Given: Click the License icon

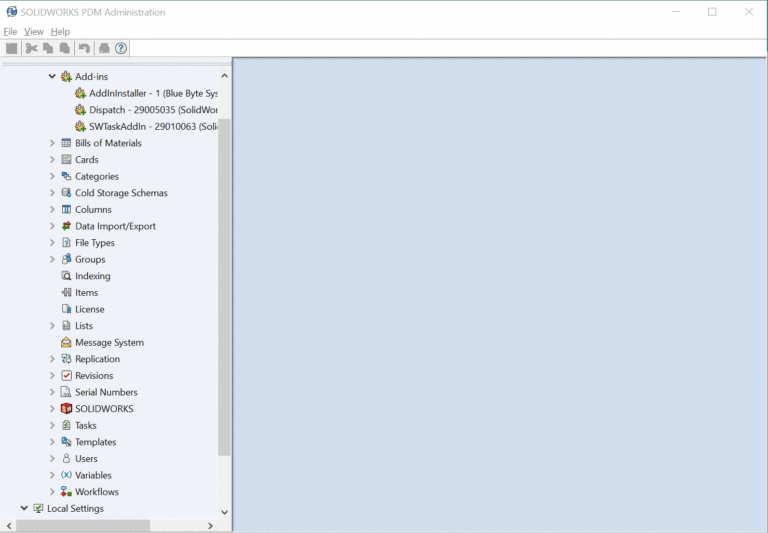Looking at the screenshot, I should click(66, 309).
